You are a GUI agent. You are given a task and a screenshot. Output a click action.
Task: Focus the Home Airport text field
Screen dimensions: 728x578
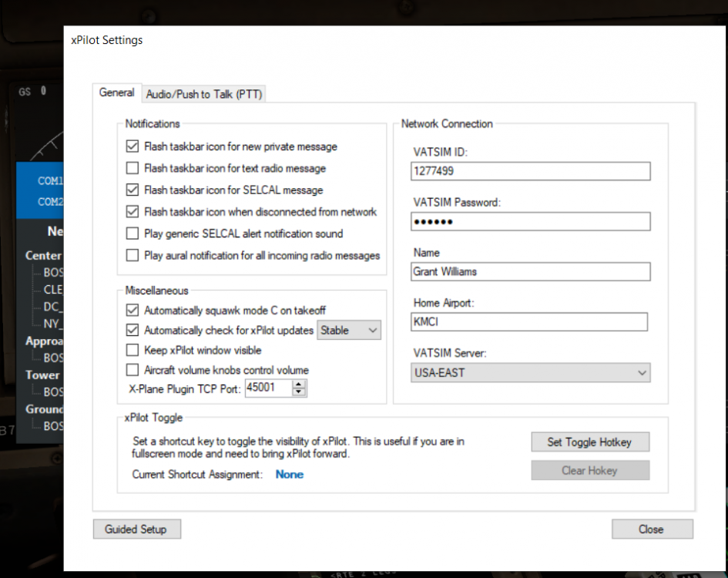pyautogui.click(x=528, y=321)
